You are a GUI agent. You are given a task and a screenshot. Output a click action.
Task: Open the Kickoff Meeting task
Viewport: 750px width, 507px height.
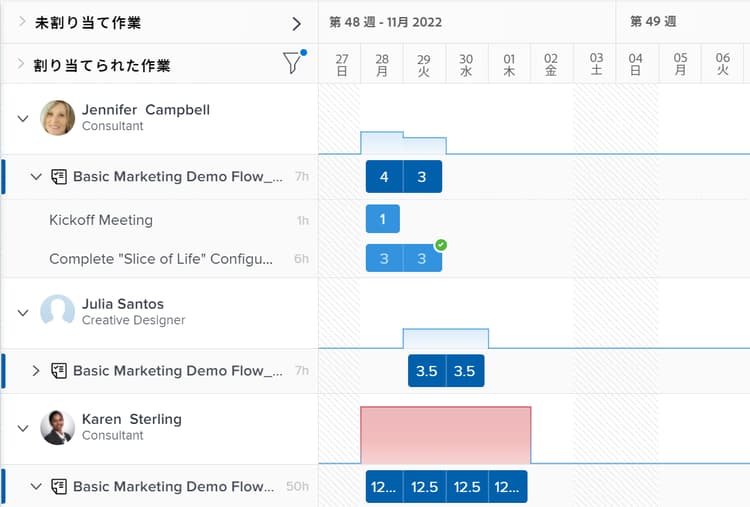pos(101,220)
